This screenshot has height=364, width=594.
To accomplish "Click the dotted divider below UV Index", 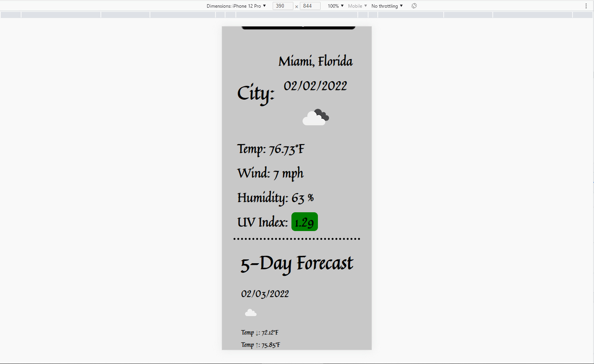I will point(296,238).
